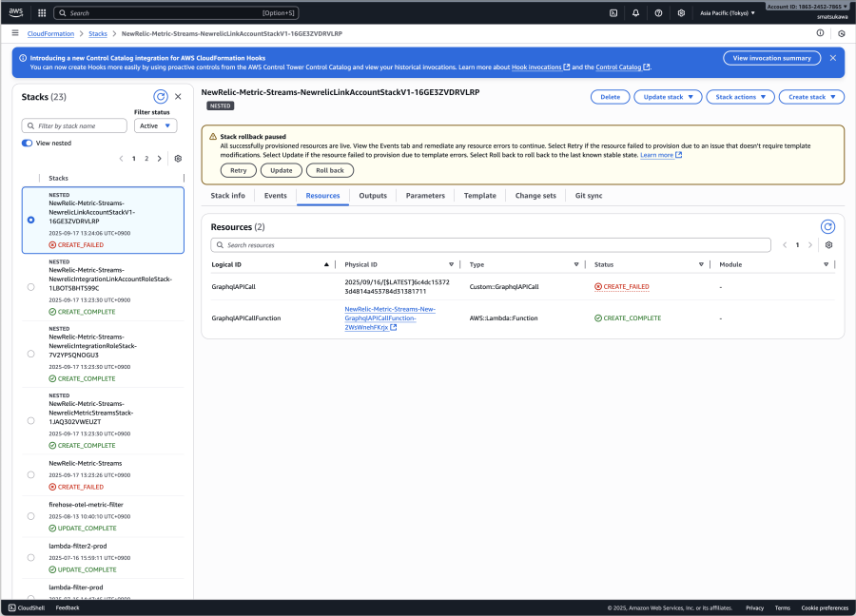Go to previous page of resources
The height and width of the screenshot is (616, 856).
click(785, 245)
